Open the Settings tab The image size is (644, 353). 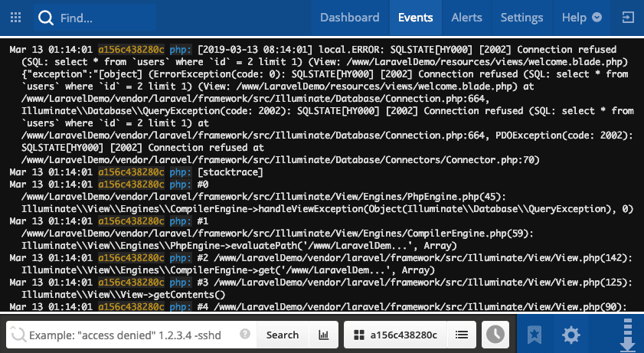[x=521, y=18]
